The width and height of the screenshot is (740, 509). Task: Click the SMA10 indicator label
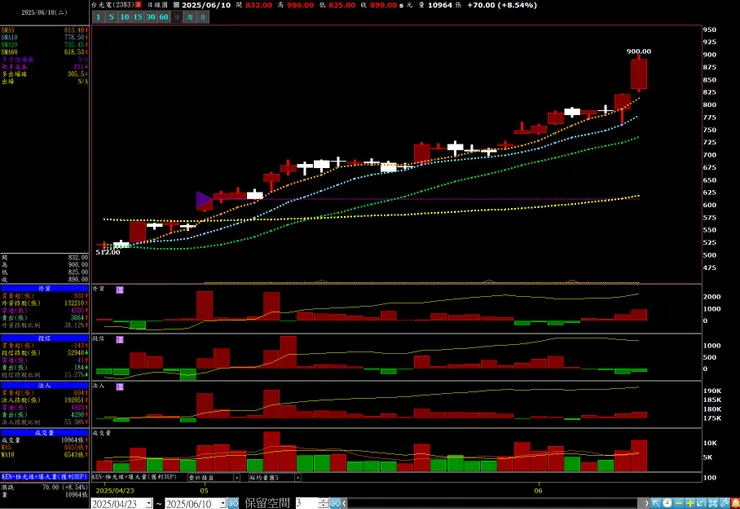tap(9, 37)
